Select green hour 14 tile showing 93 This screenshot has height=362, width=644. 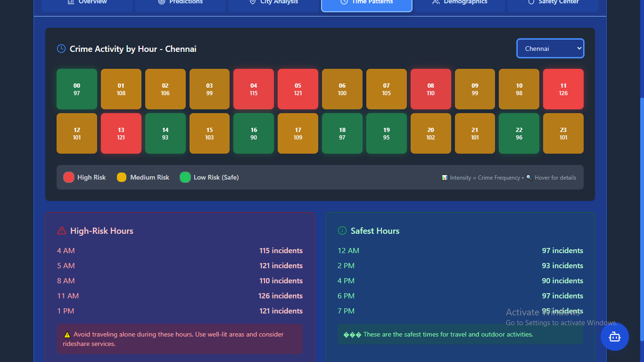165,133
